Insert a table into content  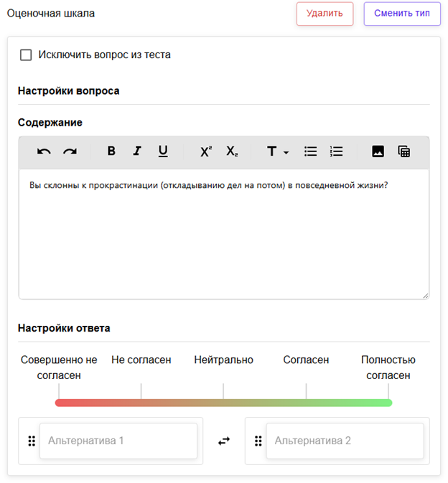403,151
